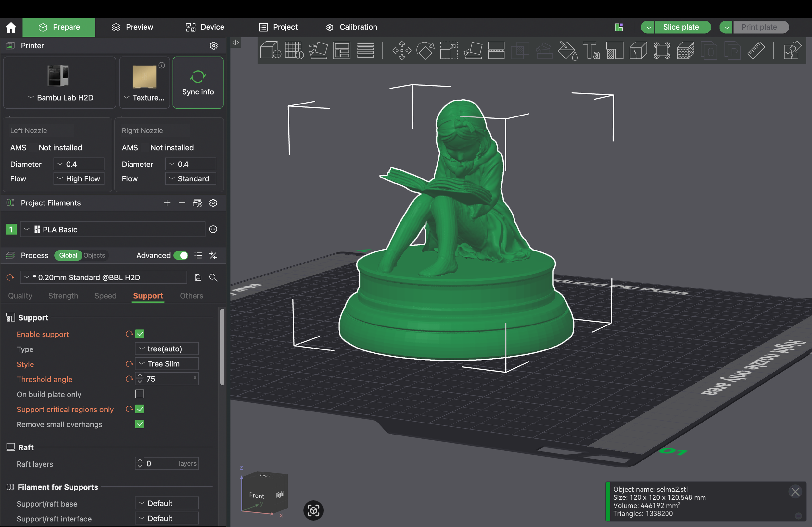This screenshot has width=812, height=527.
Task: Click the Home icon
Action: tap(11, 27)
